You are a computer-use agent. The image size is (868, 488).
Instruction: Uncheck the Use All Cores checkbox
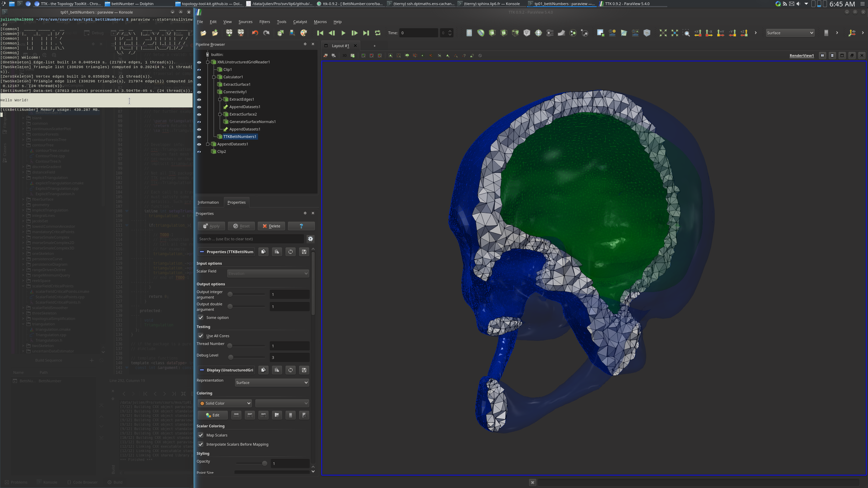pos(201,336)
